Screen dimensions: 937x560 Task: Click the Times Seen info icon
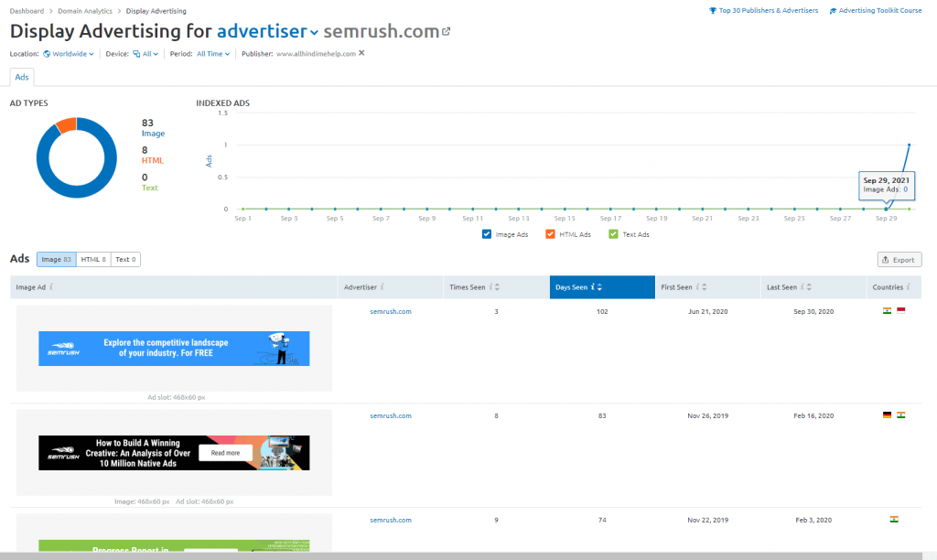click(490, 287)
